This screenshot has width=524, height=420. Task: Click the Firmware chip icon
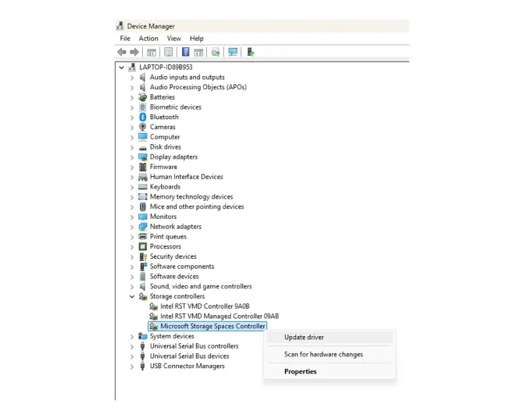143,167
